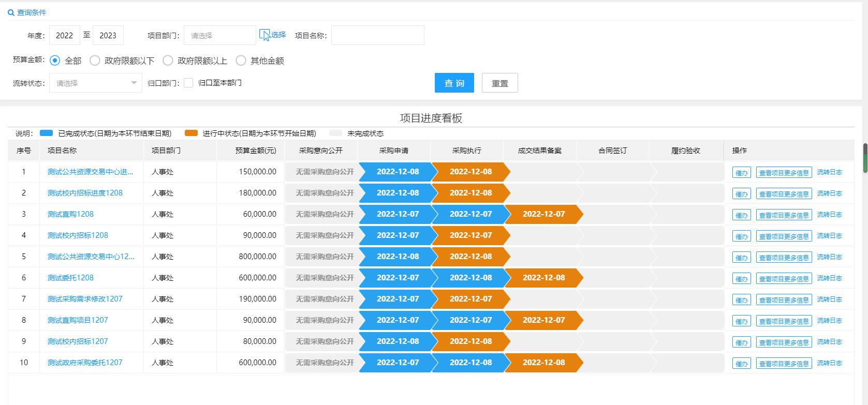Viewport: 868px width, 405px height.
Task: Open the 流转状态 dropdown
Action: tap(96, 83)
